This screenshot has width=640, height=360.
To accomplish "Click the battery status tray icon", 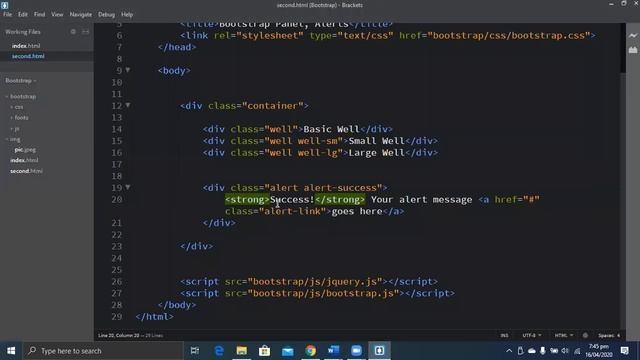I will click(554, 351).
